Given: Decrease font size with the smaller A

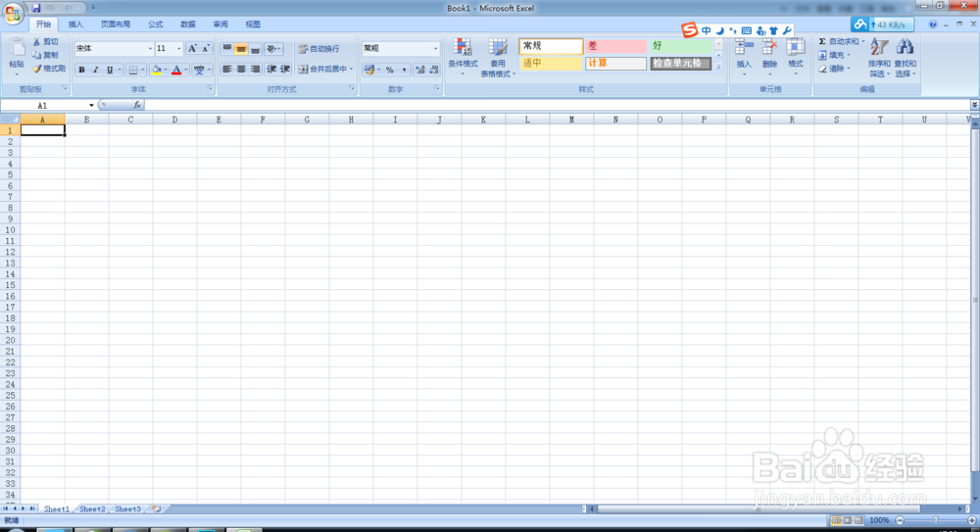Looking at the screenshot, I should [x=206, y=48].
